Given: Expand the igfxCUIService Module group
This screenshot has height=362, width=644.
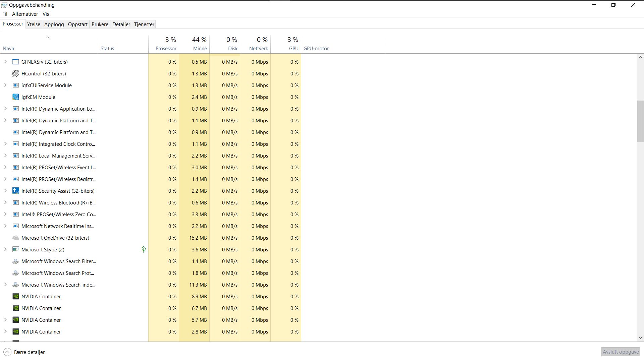Looking at the screenshot, I should point(5,85).
